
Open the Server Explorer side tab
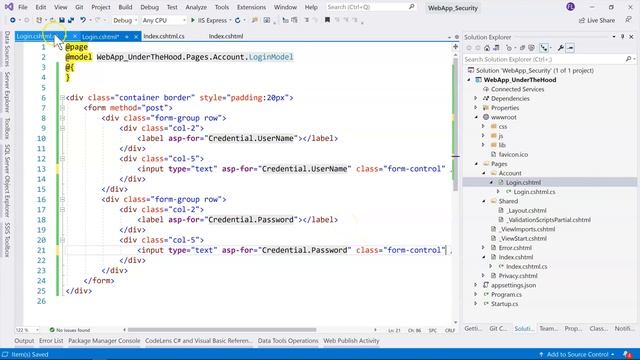tap(7, 92)
